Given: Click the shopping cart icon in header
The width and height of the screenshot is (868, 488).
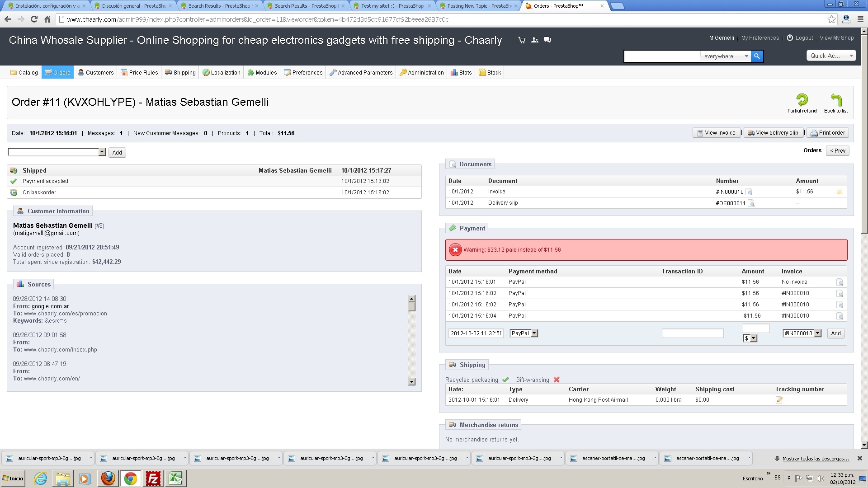Looking at the screenshot, I should pos(522,40).
